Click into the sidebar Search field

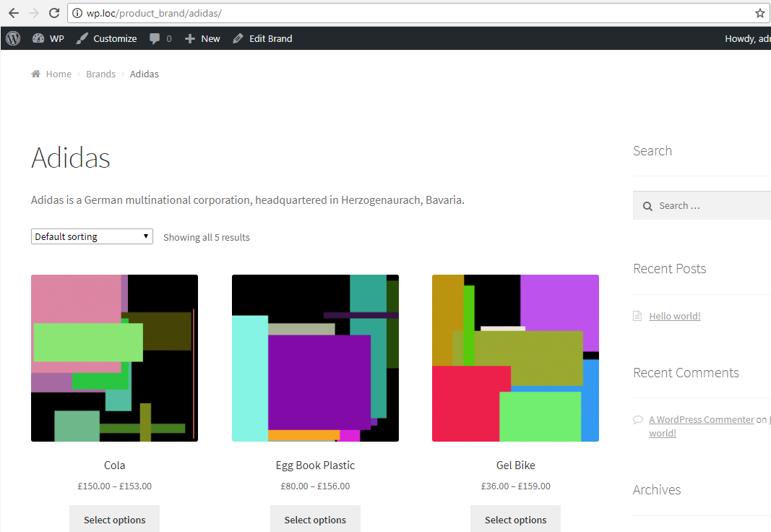click(x=702, y=205)
